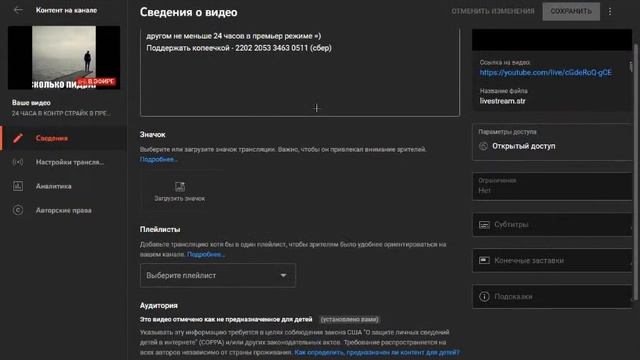This screenshot has height=360, width=640.
Task: Click the pencil icon for Сведения
Action: pos(18,138)
